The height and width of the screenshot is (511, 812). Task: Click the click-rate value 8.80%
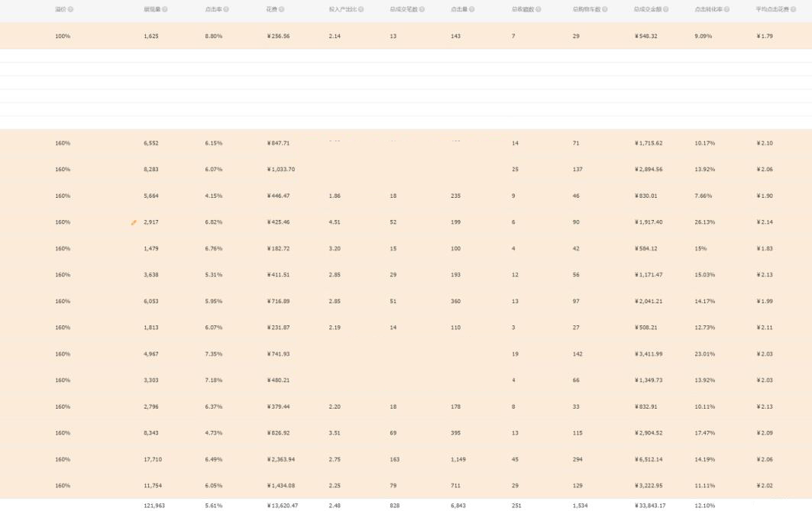click(213, 36)
